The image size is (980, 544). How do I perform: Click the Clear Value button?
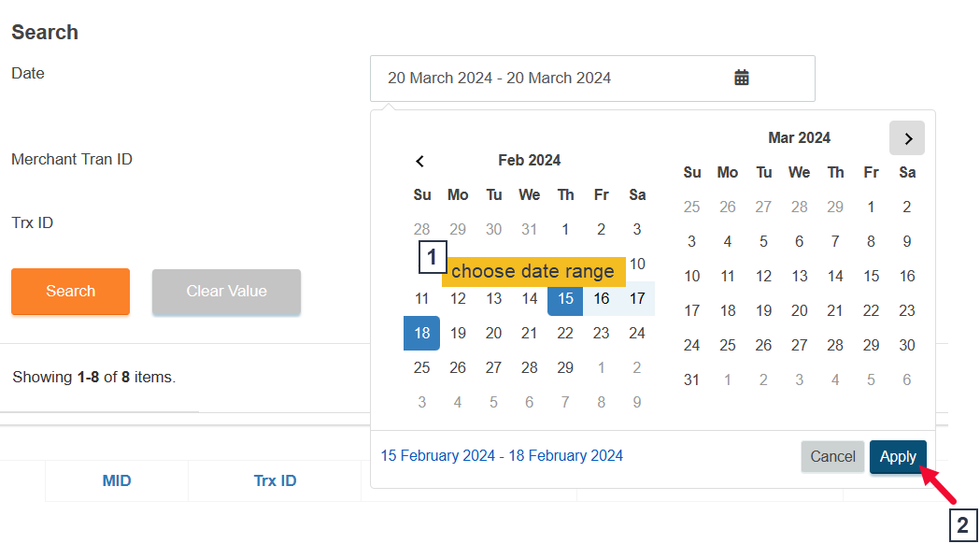click(226, 292)
